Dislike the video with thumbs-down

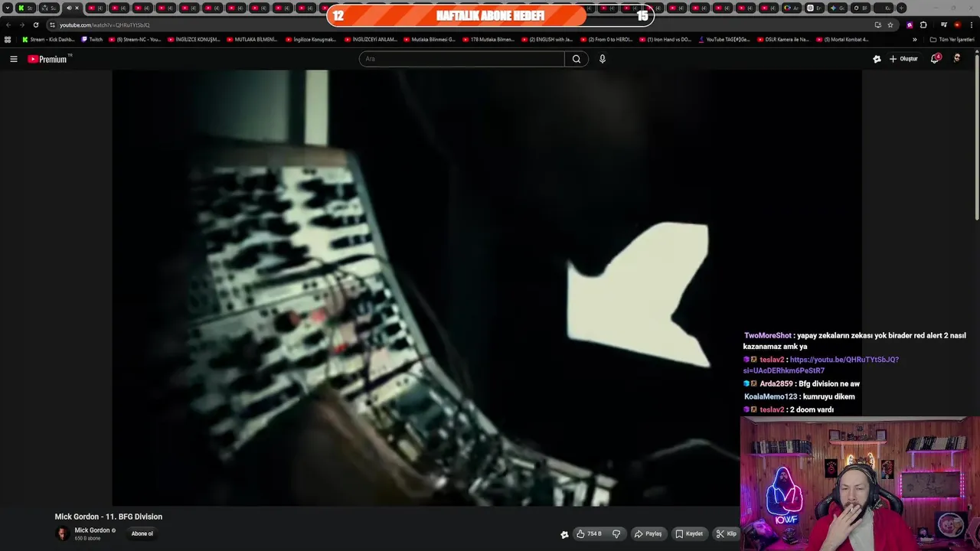616,533
